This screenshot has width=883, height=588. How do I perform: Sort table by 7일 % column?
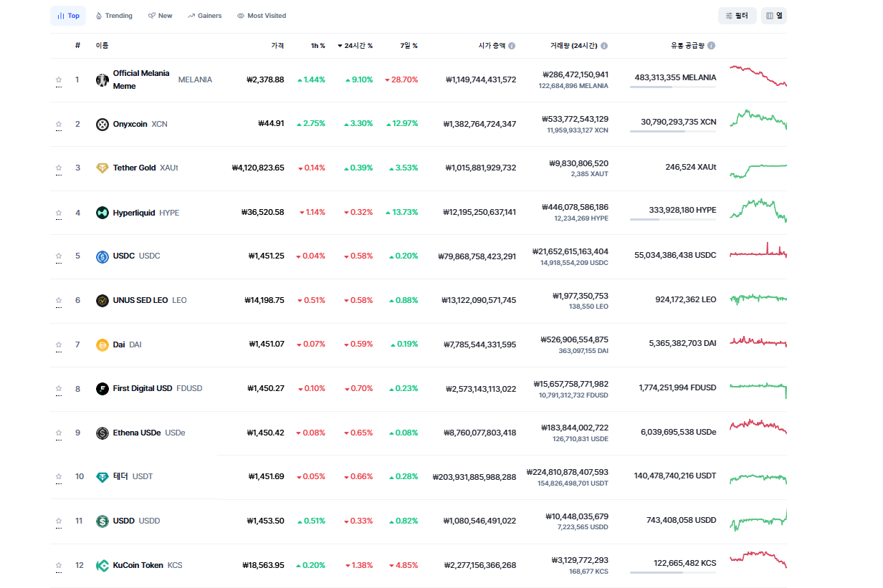click(409, 46)
